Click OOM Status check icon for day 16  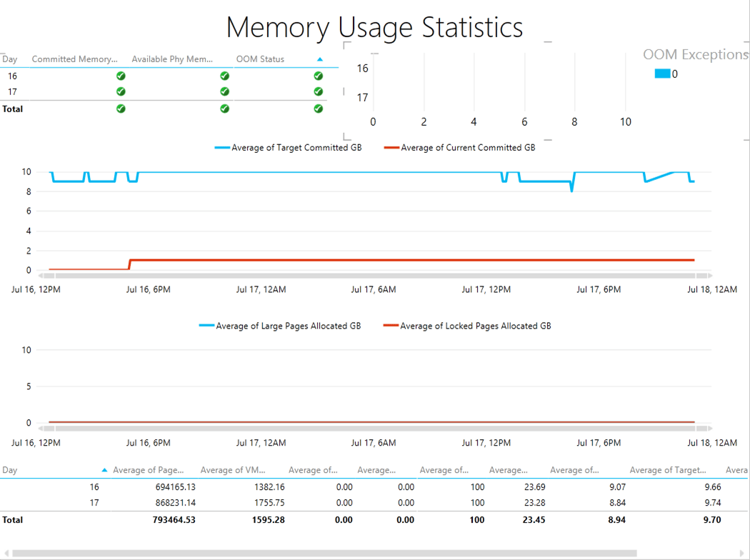coord(319,76)
